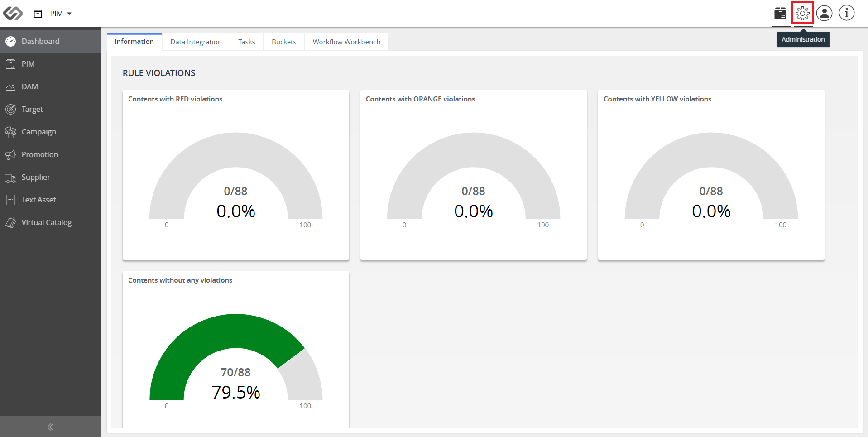
Task: Open the Buckets tab
Action: [x=284, y=42]
